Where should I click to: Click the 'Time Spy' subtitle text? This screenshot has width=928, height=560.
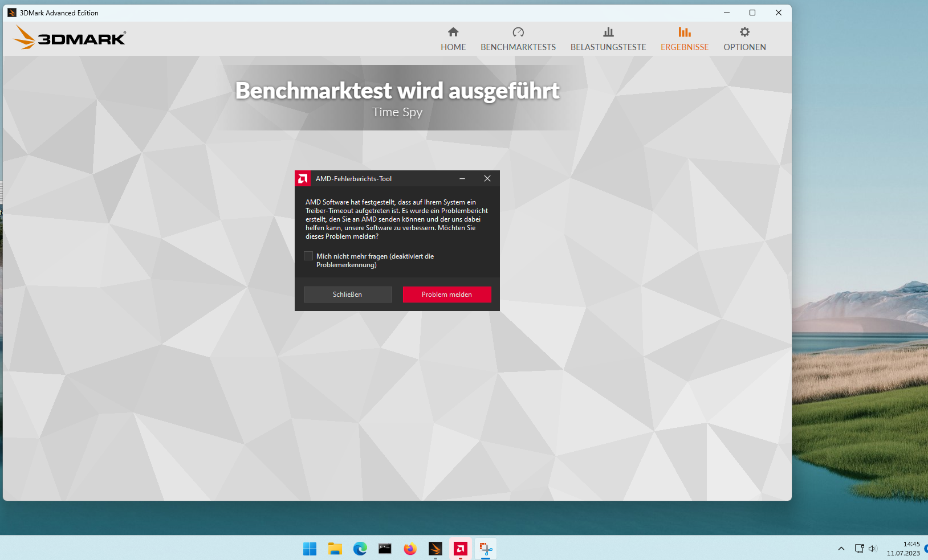pos(397,112)
